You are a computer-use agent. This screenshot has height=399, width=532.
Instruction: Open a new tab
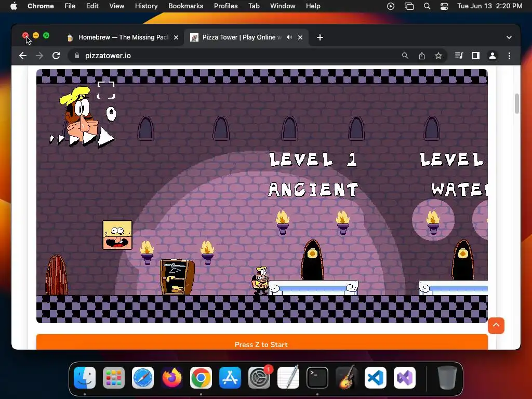coord(320,37)
